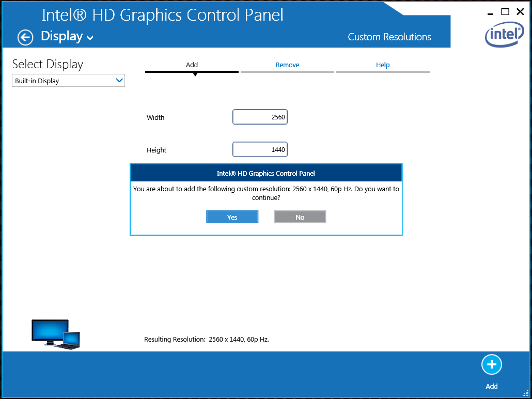532x399 pixels.
Task: Click the Height label
Action: tap(157, 150)
